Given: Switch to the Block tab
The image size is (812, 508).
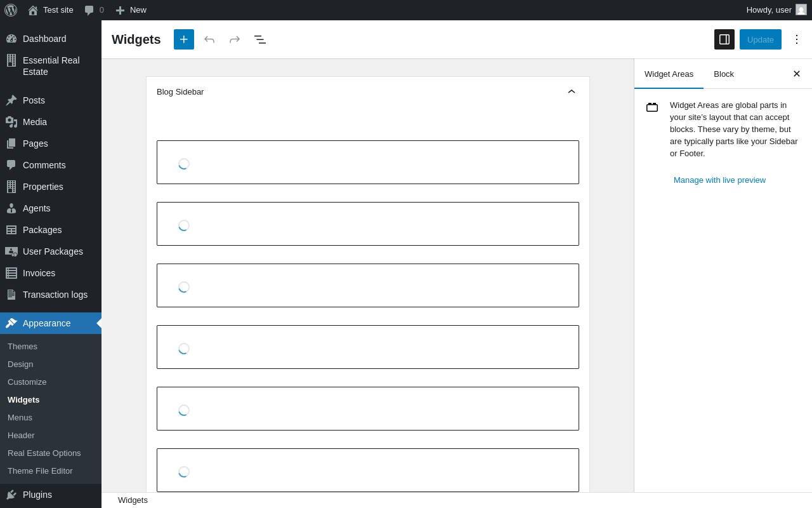Looking at the screenshot, I should (x=724, y=74).
